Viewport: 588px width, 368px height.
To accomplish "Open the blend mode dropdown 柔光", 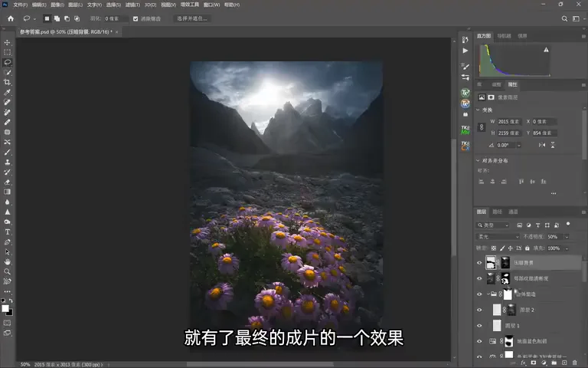I will (498, 237).
